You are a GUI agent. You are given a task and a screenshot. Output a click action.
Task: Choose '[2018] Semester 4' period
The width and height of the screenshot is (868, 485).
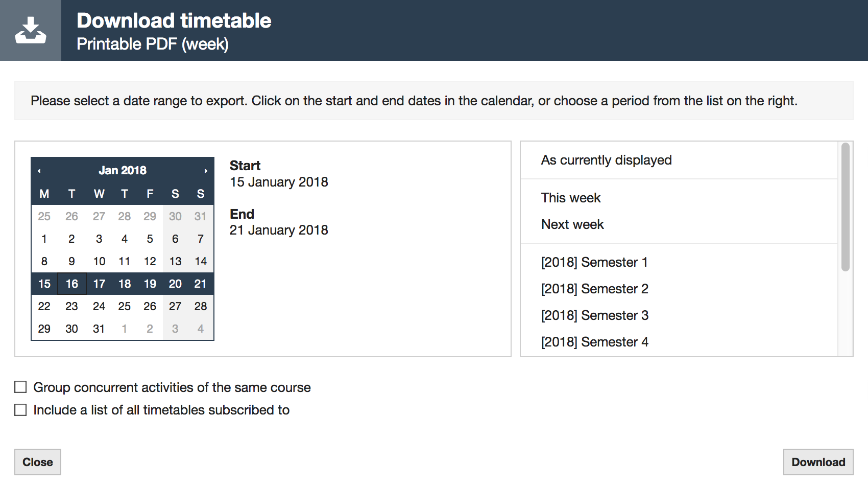click(595, 342)
